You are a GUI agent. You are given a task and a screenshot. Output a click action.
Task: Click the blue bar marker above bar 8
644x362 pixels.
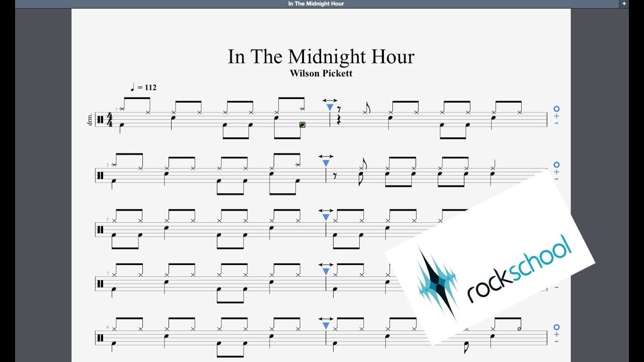pyautogui.click(x=326, y=271)
